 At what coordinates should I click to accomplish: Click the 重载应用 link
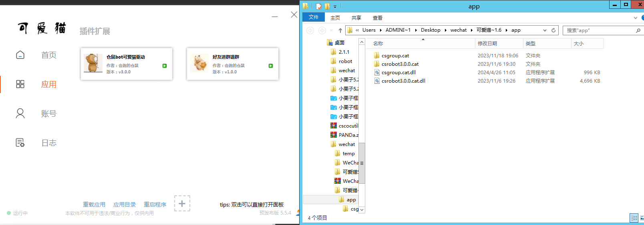click(94, 205)
